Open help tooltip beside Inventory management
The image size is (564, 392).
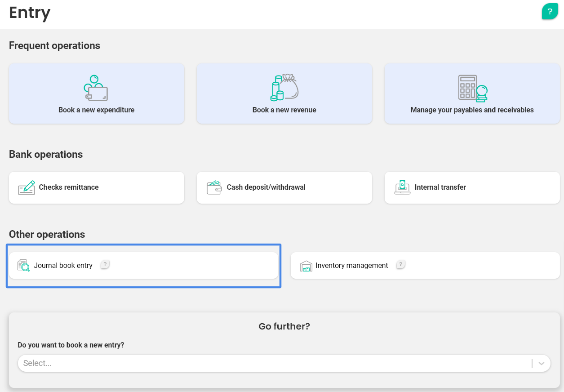tap(400, 265)
